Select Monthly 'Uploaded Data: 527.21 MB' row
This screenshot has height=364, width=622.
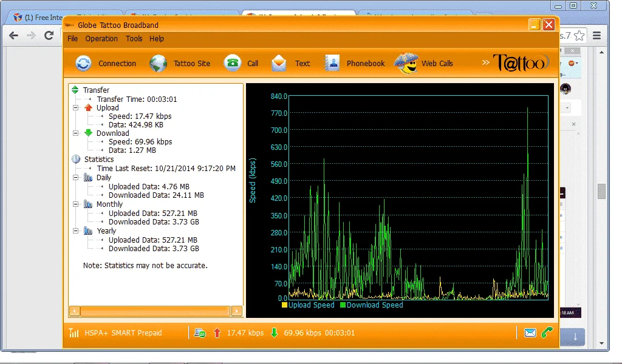click(153, 214)
